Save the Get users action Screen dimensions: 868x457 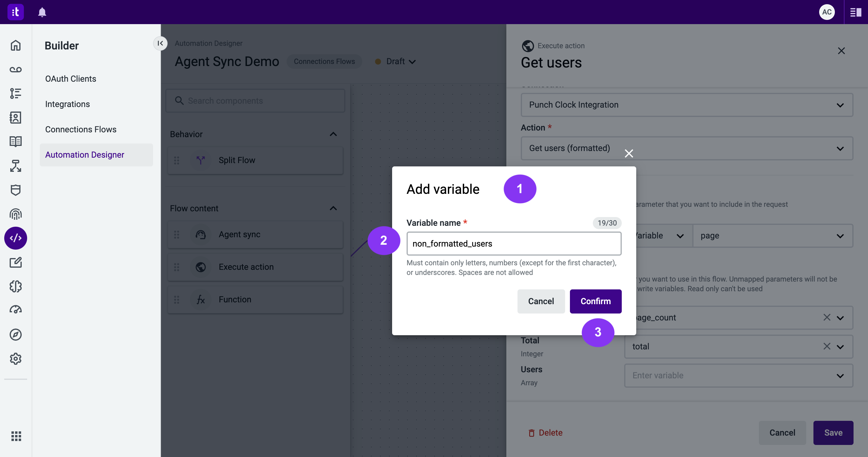tap(833, 433)
